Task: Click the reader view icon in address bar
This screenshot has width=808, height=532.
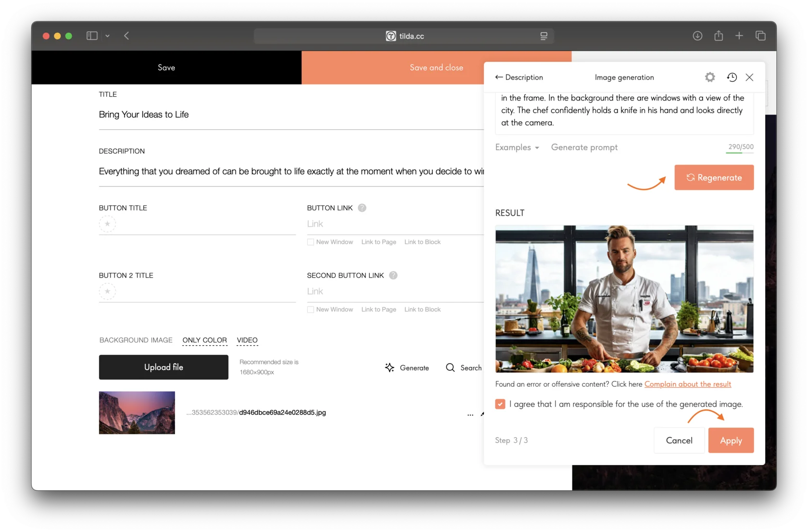Action: [x=544, y=36]
